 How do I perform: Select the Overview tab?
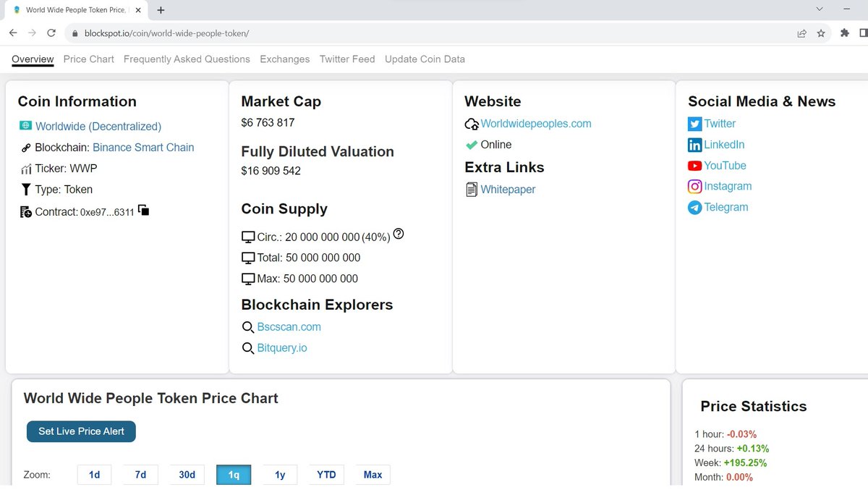point(33,59)
